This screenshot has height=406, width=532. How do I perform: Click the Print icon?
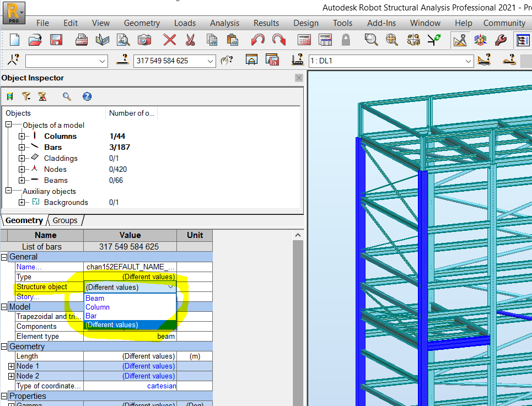82,40
